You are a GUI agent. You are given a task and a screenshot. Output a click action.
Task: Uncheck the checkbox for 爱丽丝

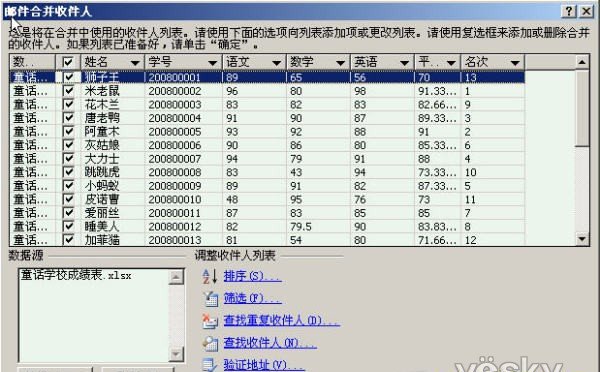click(68, 213)
